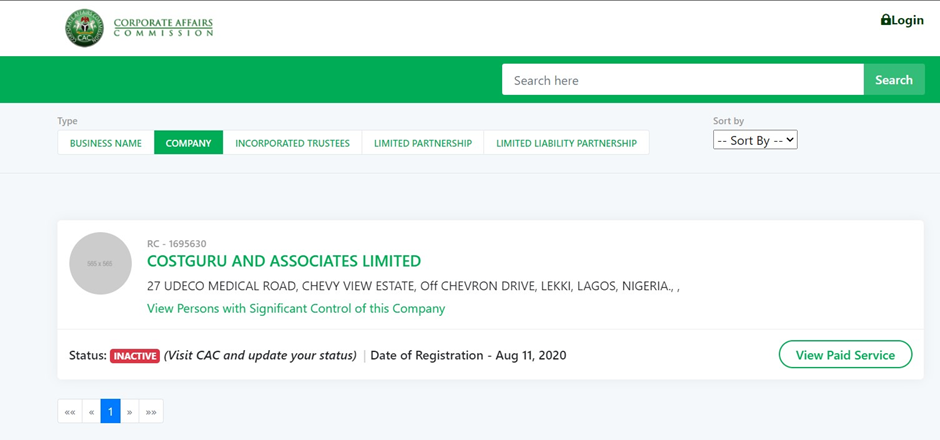
Task: Click the red INACTIVE status badge
Action: [x=135, y=355]
